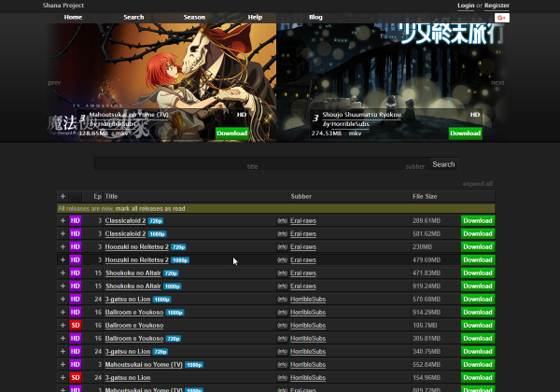Click 720p tag next to Hoozuki no Reitetsu 2
Screen dimensions: 560x392
click(178, 247)
